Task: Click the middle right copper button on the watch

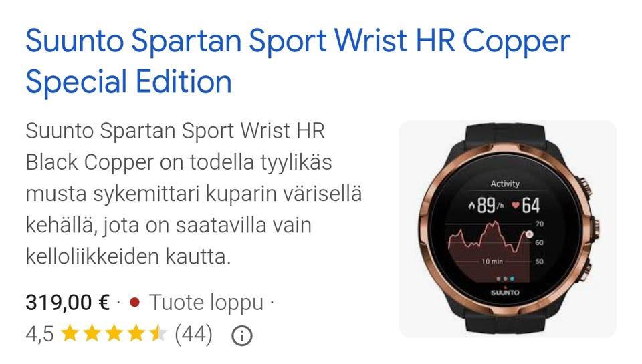Action: coord(595,230)
